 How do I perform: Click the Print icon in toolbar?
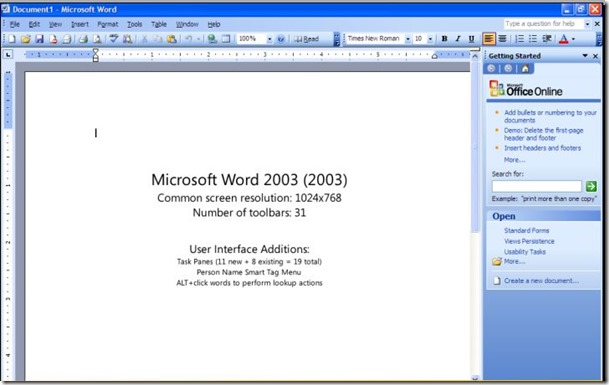click(83, 39)
